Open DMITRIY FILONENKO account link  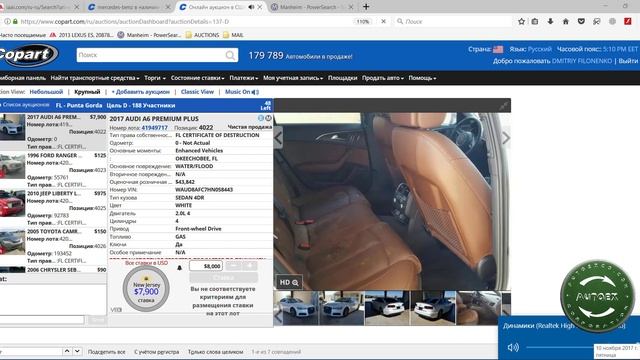[582, 61]
